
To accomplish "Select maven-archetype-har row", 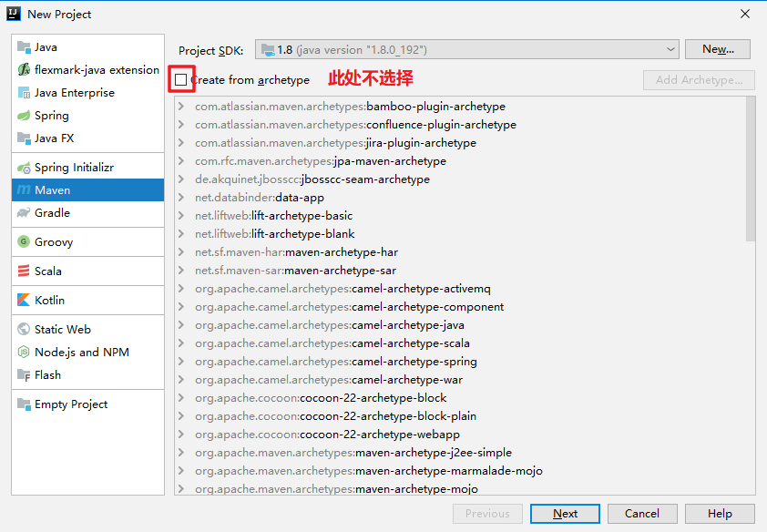I will 460,251.
